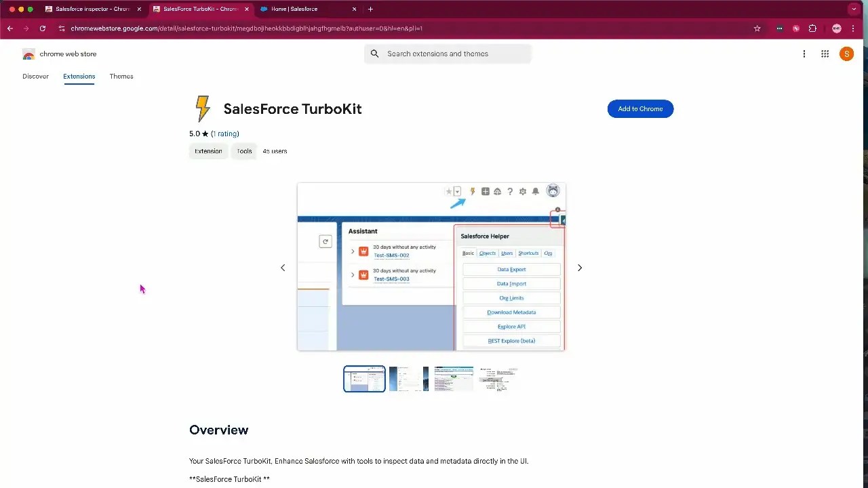868x488 pixels.
Task: Add SalesForce TurboKit to Chrome
Action: coord(640,108)
